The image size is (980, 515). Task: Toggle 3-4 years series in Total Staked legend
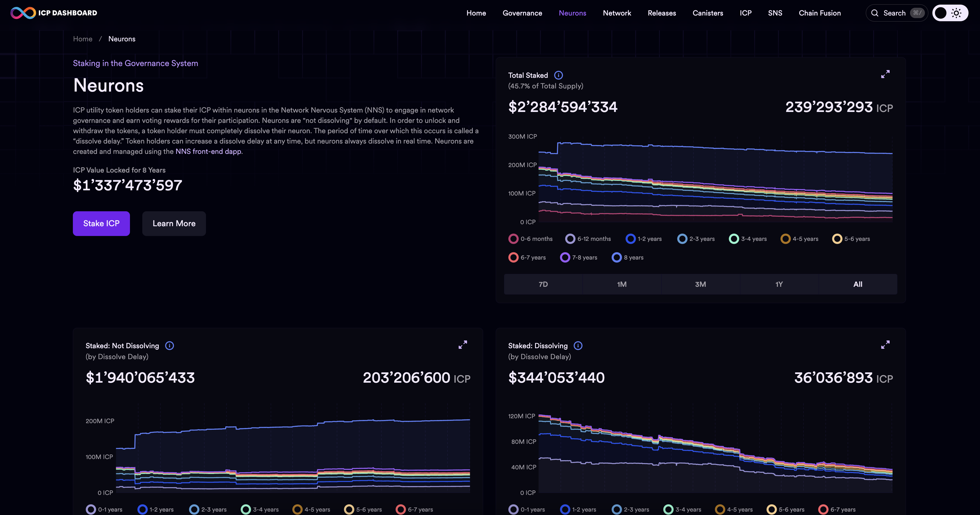tap(748, 239)
